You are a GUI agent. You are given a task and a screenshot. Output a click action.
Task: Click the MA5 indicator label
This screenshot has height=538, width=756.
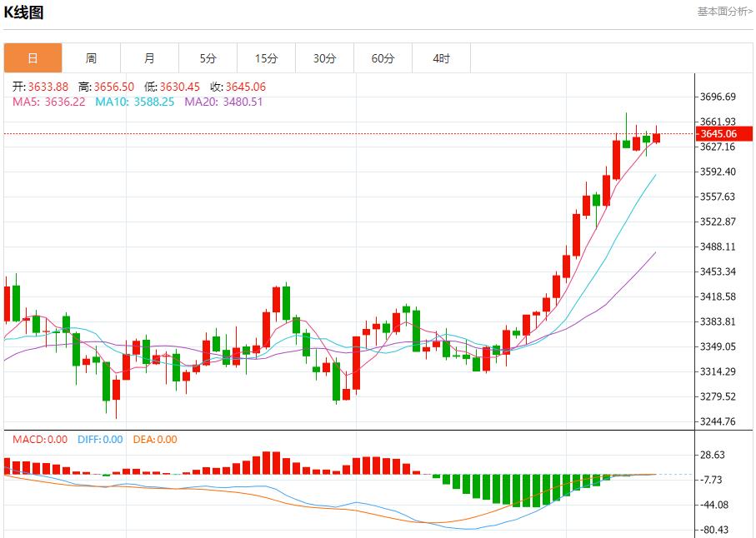click(x=49, y=102)
